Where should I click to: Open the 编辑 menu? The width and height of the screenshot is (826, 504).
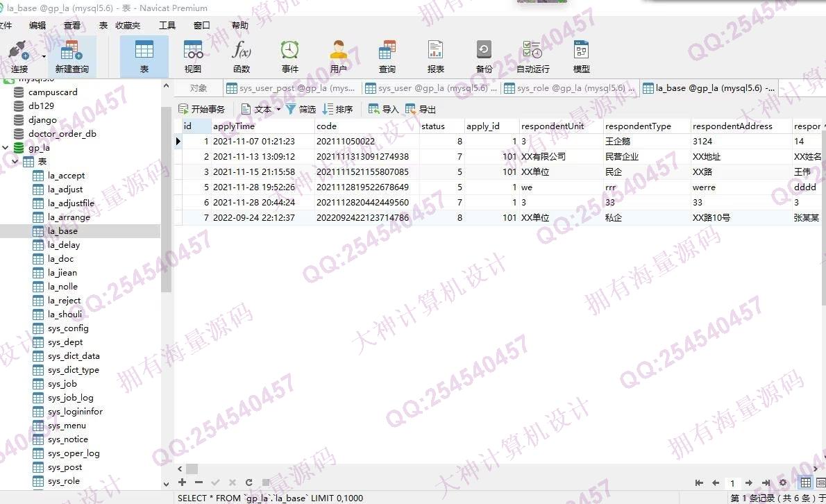click(37, 25)
